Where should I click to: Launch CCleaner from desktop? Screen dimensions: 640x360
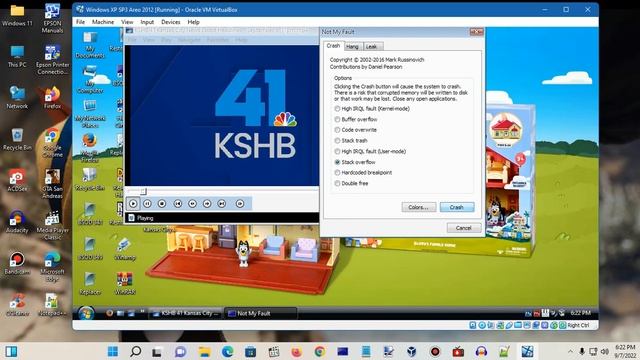pos(17,305)
